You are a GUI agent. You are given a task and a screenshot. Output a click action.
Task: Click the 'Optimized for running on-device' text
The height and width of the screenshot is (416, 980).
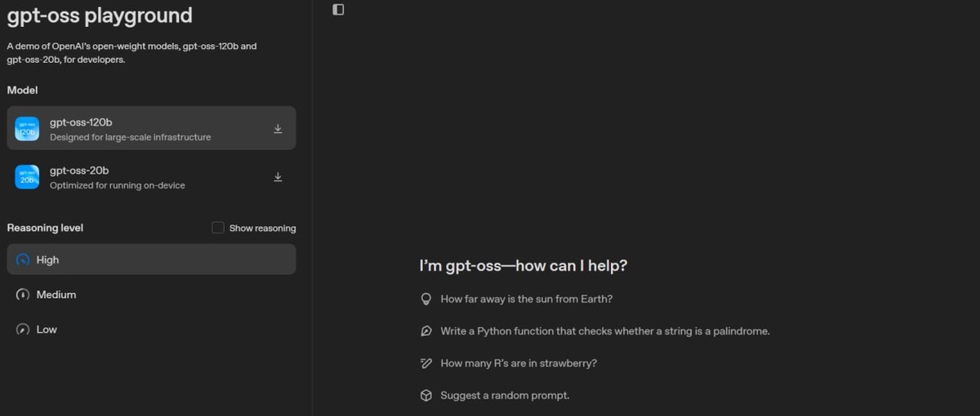[x=118, y=185]
